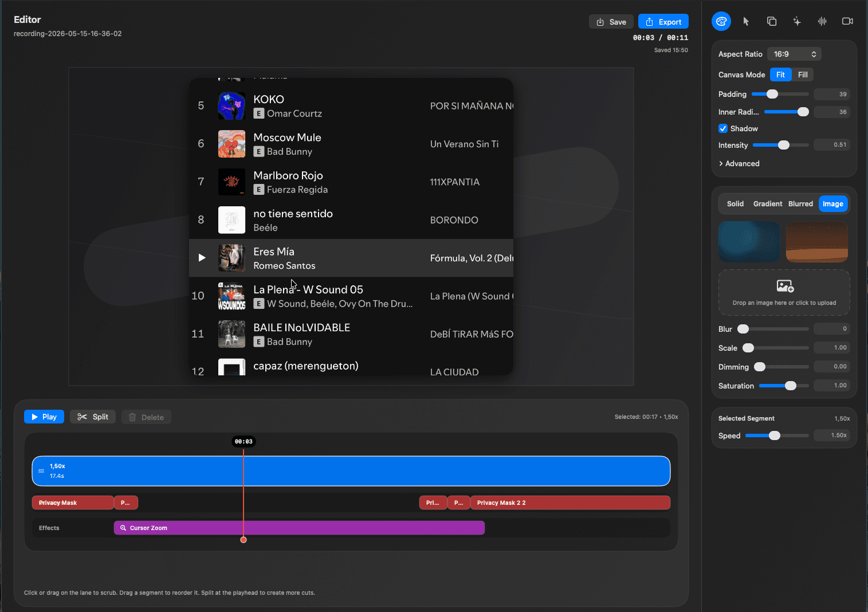This screenshot has width=868, height=612.
Task: Toggle the Shadow checkbox
Action: [x=723, y=128]
